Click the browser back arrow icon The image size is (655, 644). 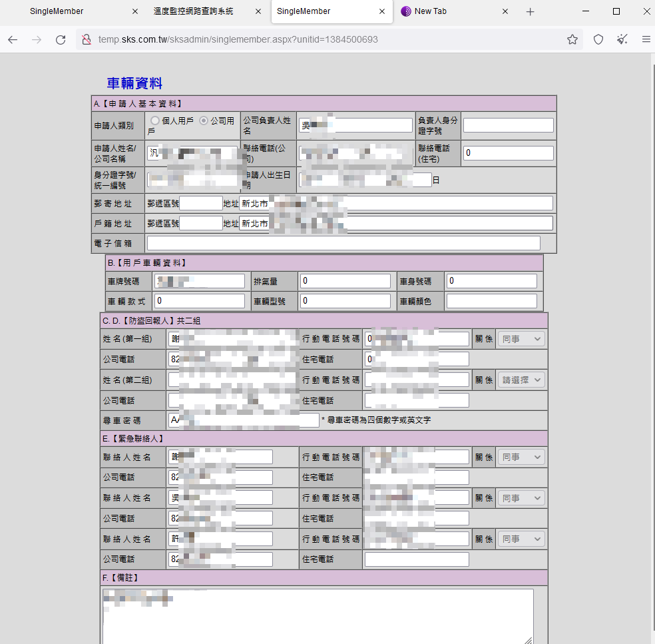click(x=13, y=40)
